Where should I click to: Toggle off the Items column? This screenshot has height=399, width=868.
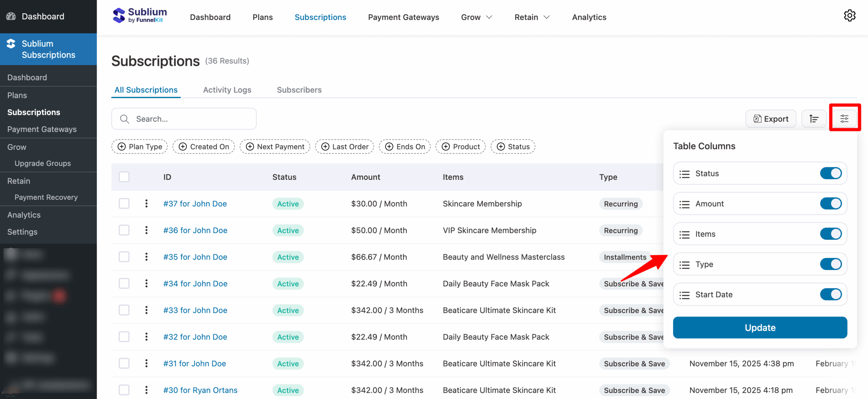point(831,233)
